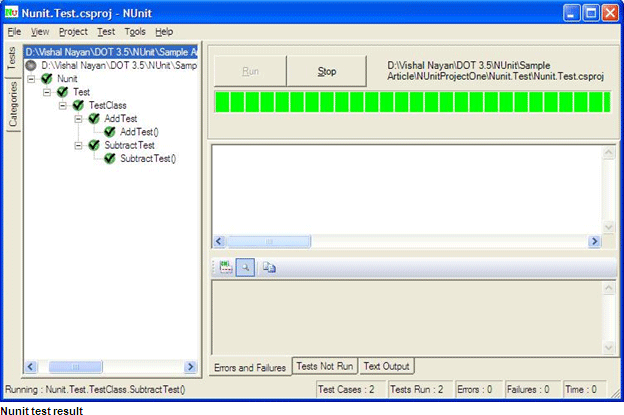Toggle the magnifier source code view icon
This screenshot has width=624, height=415.
(245, 267)
